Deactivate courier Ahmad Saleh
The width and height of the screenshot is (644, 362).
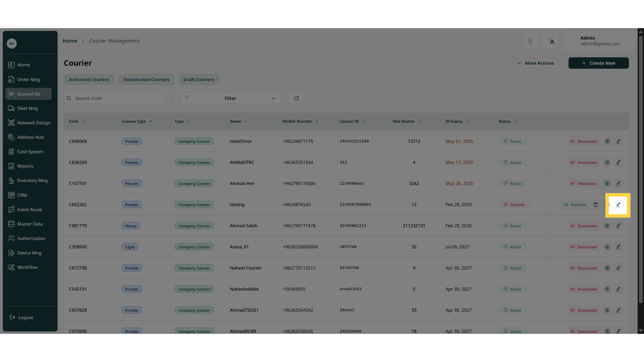pos(584,226)
